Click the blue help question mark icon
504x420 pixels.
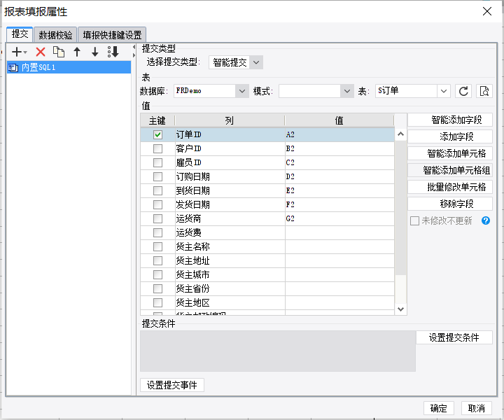click(x=485, y=220)
